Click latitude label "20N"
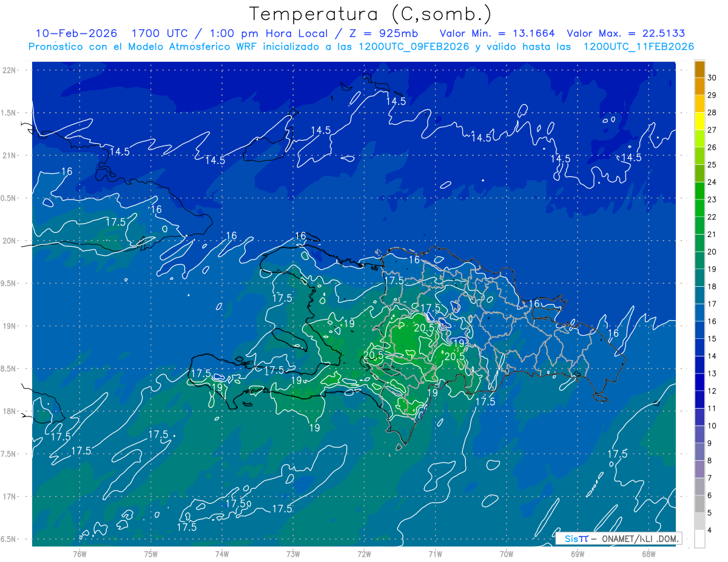Viewport: 728px width, 562px height. pyautogui.click(x=9, y=241)
